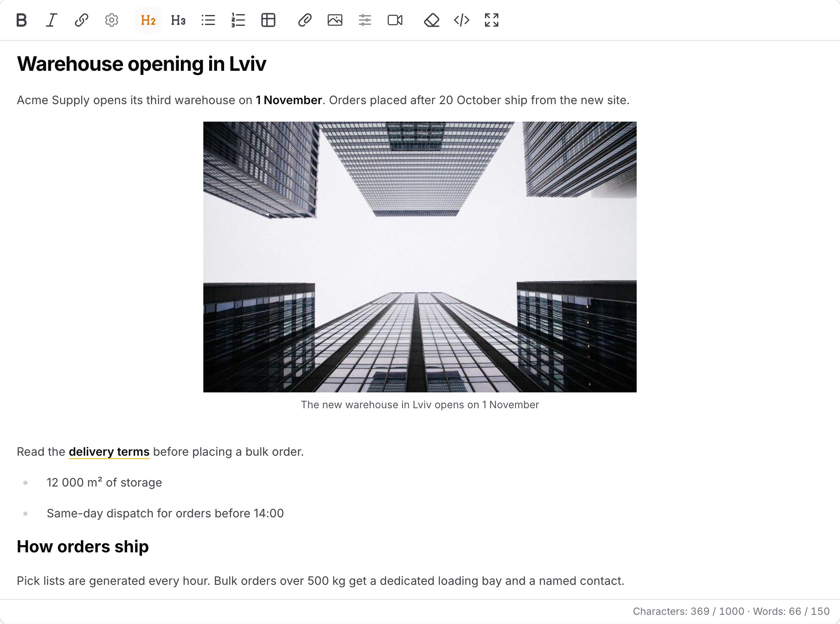Image resolution: width=840 pixels, height=624 pixels.
Task: Clear formatting with the eraser icon
Action: tap(432, 20)
